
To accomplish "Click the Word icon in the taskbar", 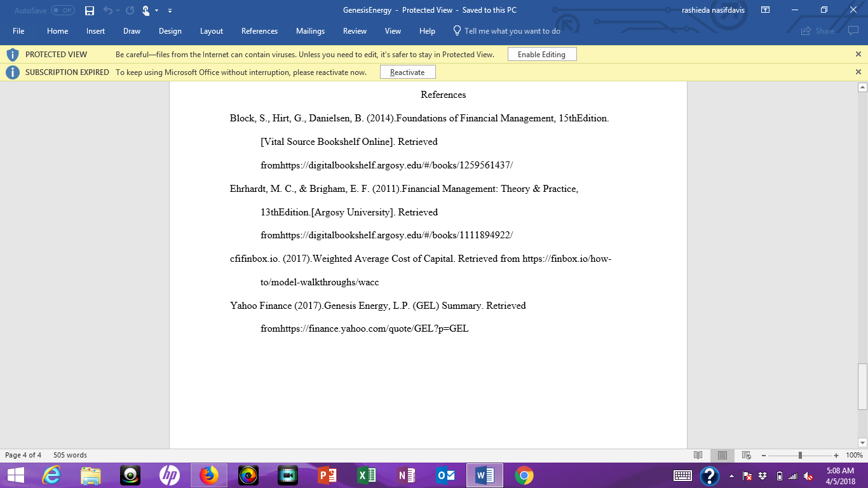I will click(485, 475).
